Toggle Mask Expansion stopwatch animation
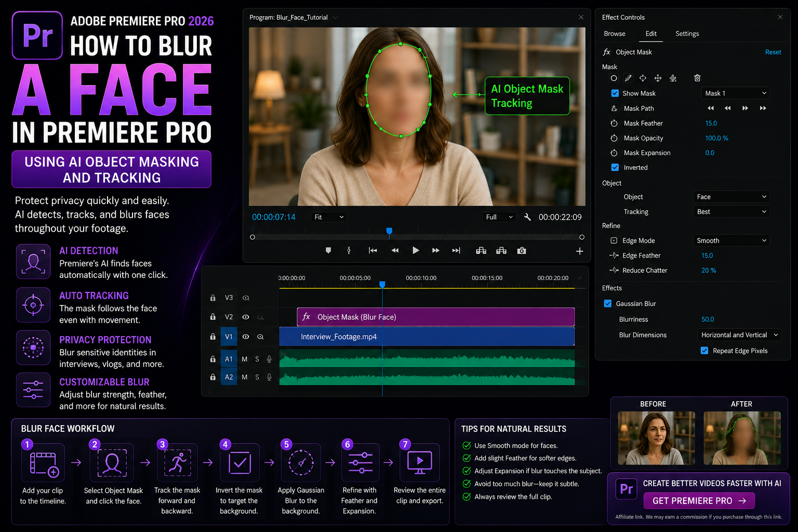 point(614,153)
